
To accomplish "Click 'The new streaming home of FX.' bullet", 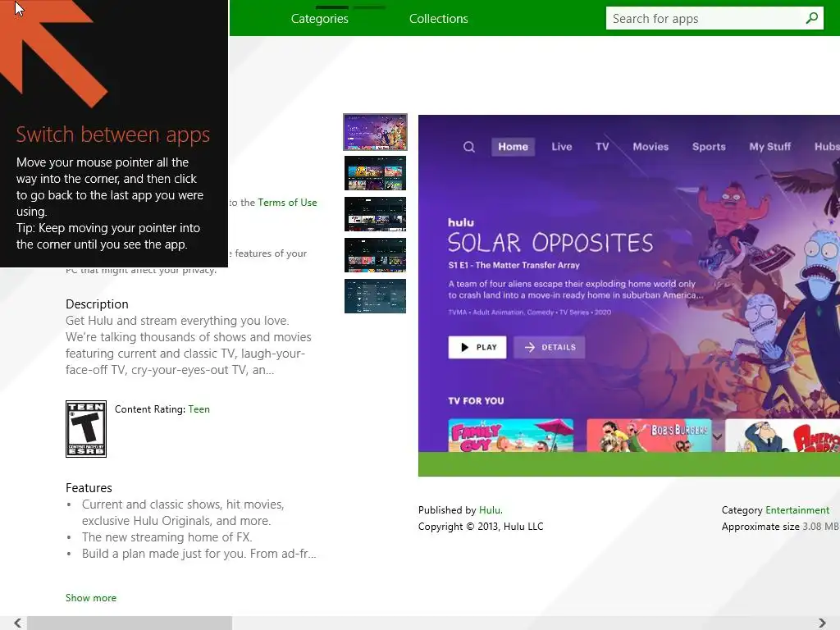I will (167, 537).
